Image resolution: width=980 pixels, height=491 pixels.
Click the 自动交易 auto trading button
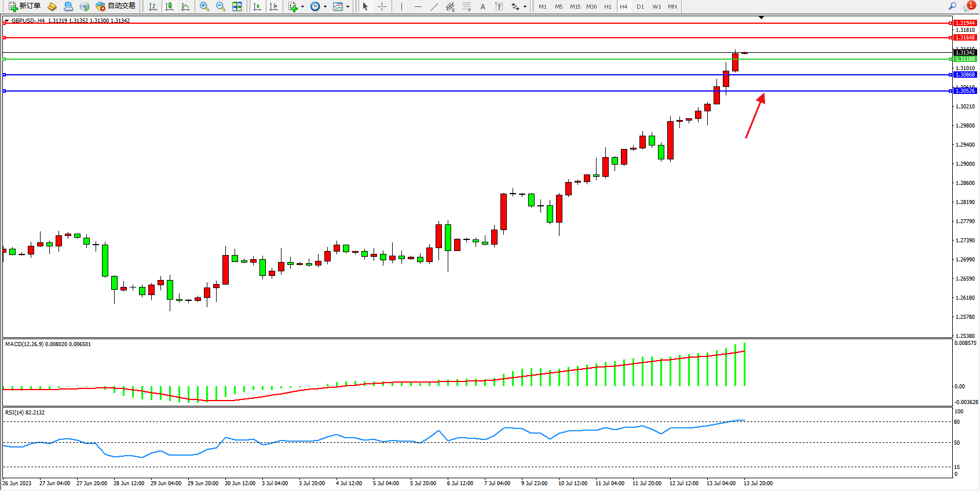[116, 6]
